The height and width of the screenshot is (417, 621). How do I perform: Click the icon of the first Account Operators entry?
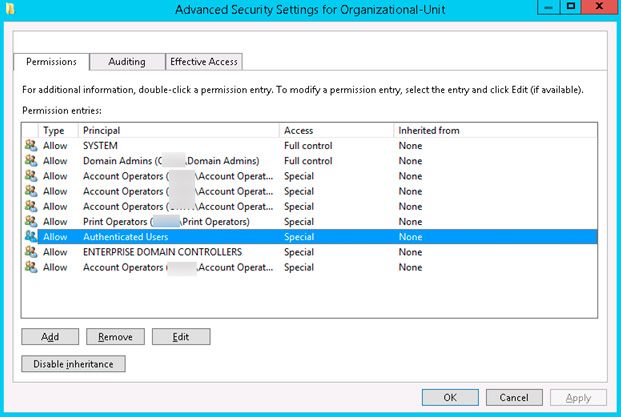tap(30, 176)
